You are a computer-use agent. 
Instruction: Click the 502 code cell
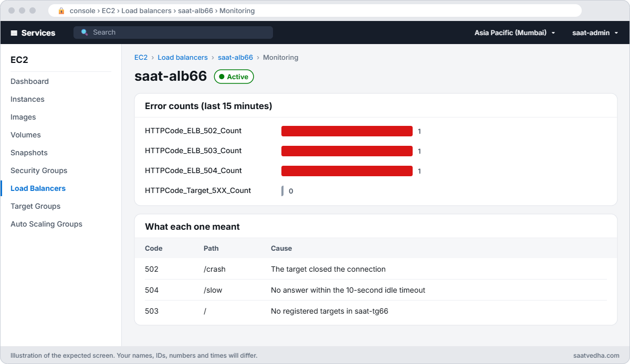click(x=152, y=269)
